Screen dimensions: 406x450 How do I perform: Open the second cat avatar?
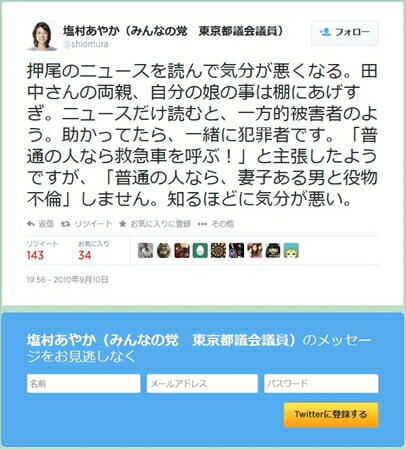(x=164, y=250)
